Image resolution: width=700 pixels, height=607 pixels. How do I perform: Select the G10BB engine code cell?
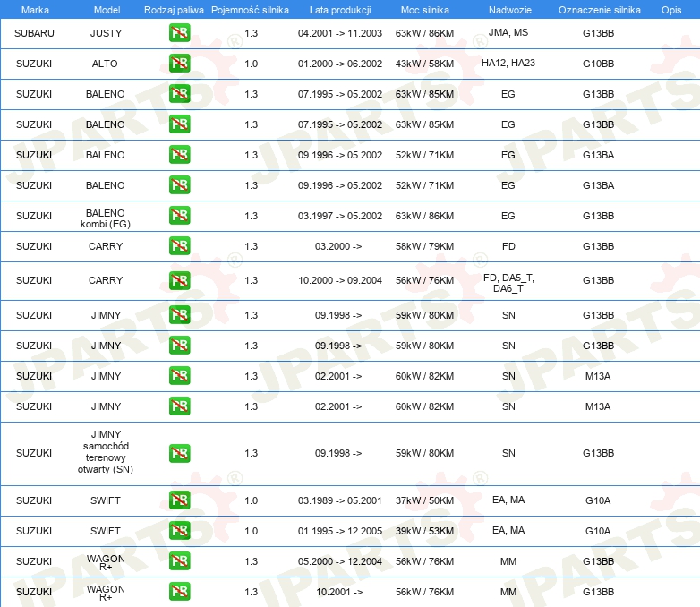[598, 64]
